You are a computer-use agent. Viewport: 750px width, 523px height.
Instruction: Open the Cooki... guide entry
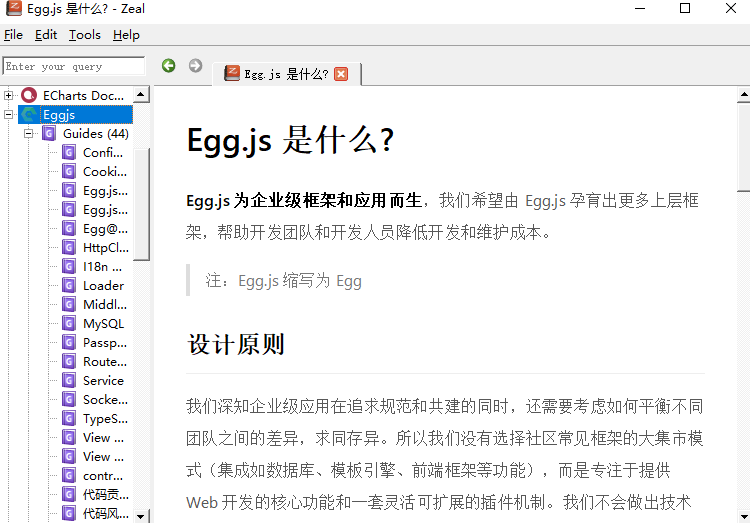click(x=105, y=171)
